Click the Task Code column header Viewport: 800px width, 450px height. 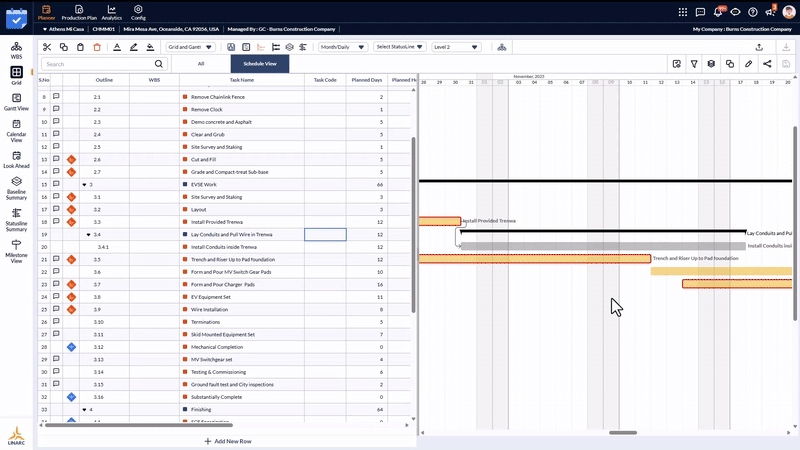pyautogui.click(x=325, y=80)
